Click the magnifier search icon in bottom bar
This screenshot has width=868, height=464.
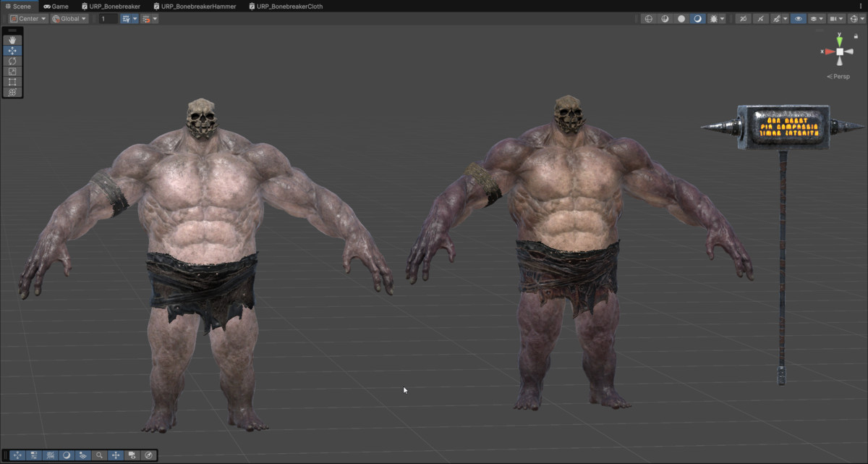99,455
